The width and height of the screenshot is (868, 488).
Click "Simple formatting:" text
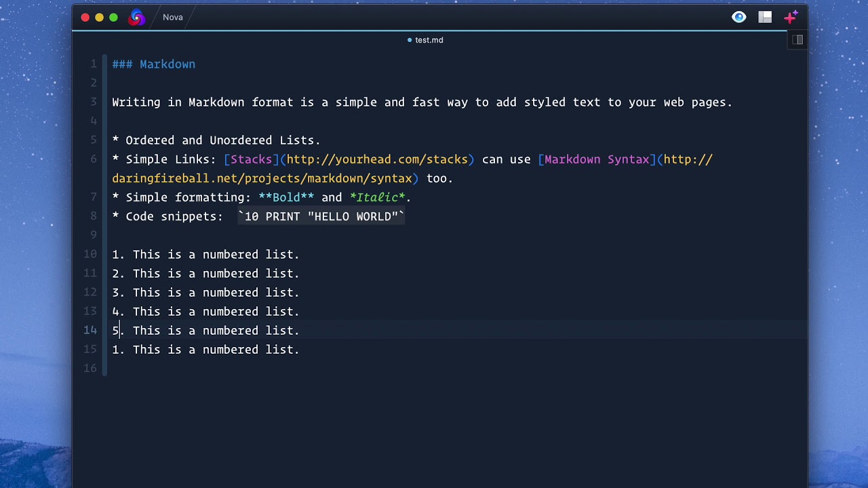[188, 197]
